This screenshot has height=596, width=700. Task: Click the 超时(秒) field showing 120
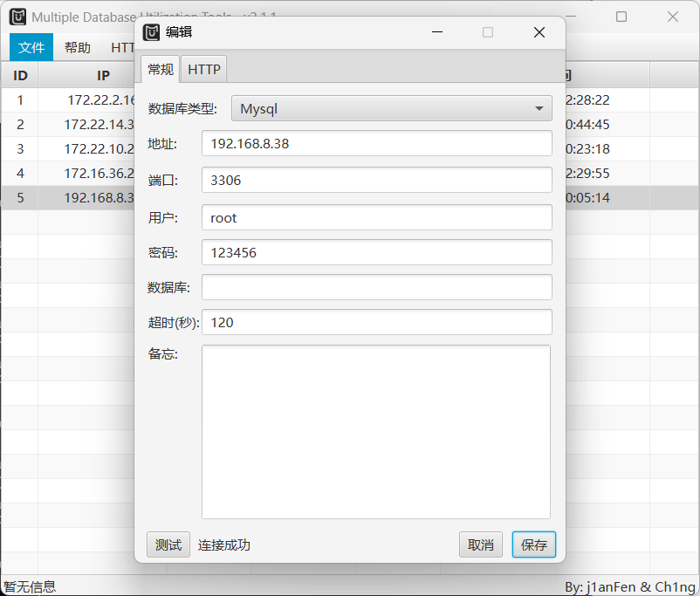tap(376, 322)
